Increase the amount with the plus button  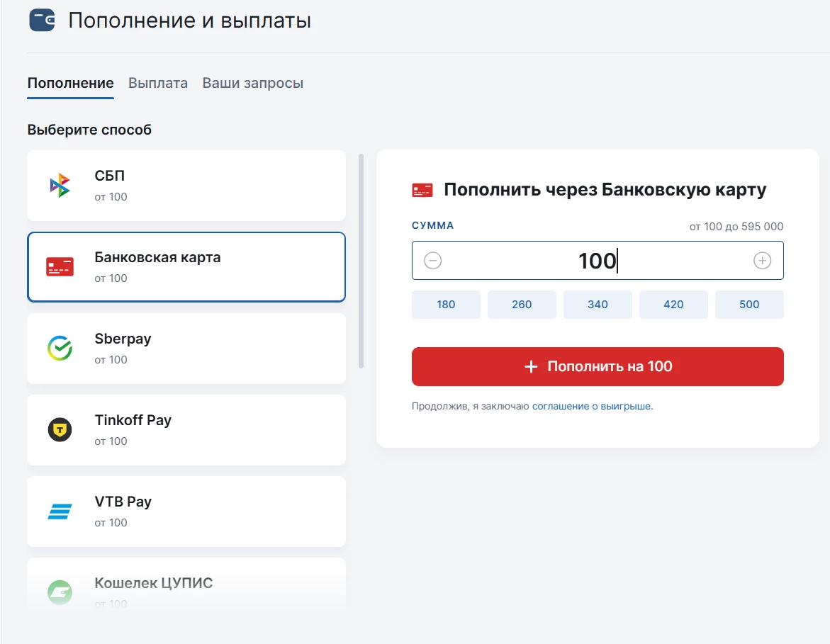762,260
